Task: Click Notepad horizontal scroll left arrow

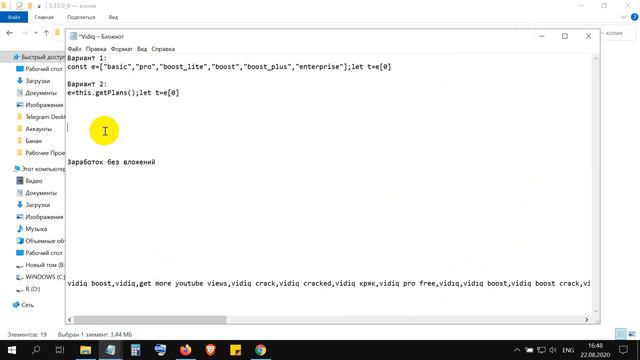Action: coord(69,320)
